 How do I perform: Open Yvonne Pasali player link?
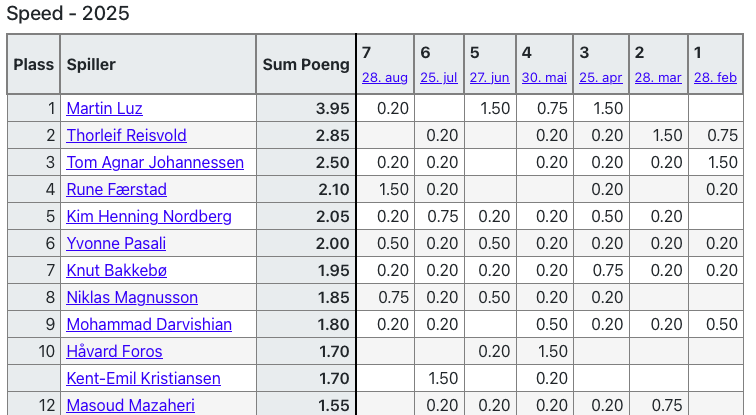coord(116,244)
